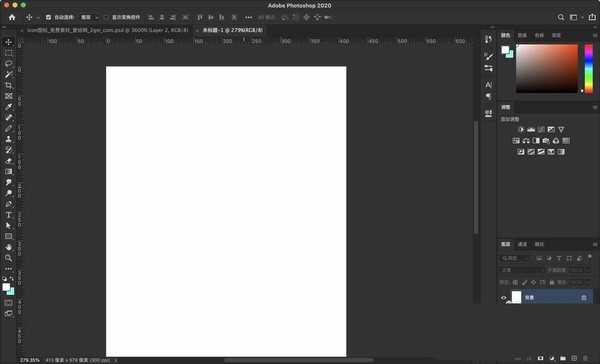Select the Zoom tool in the toolbox
Viewport: 600px width, 364px height.
point(8,258)
